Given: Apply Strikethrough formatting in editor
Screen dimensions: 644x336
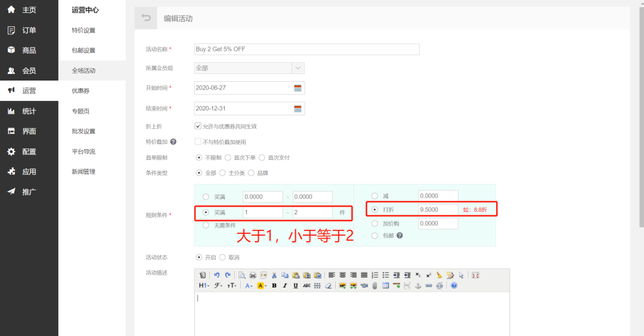Looking at the screenshot, I should point(306,285).
